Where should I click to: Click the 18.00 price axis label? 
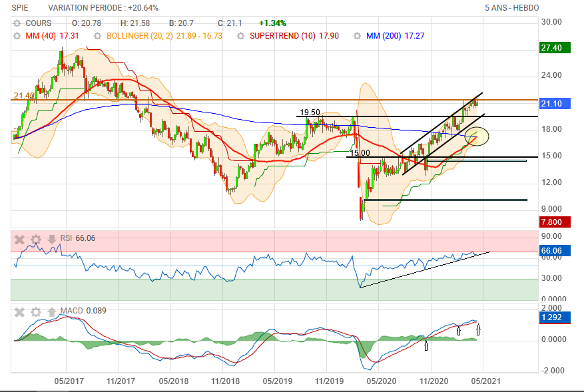tap(551, 129)
